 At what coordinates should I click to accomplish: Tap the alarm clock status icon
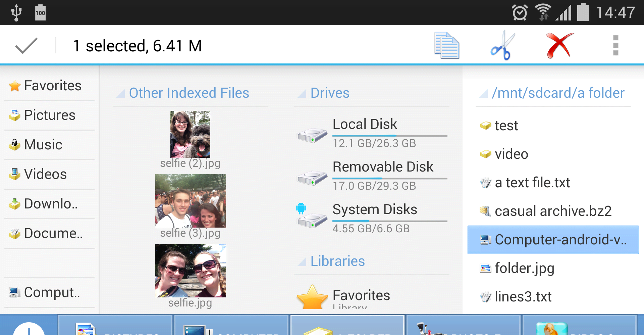tap(520, 13)
